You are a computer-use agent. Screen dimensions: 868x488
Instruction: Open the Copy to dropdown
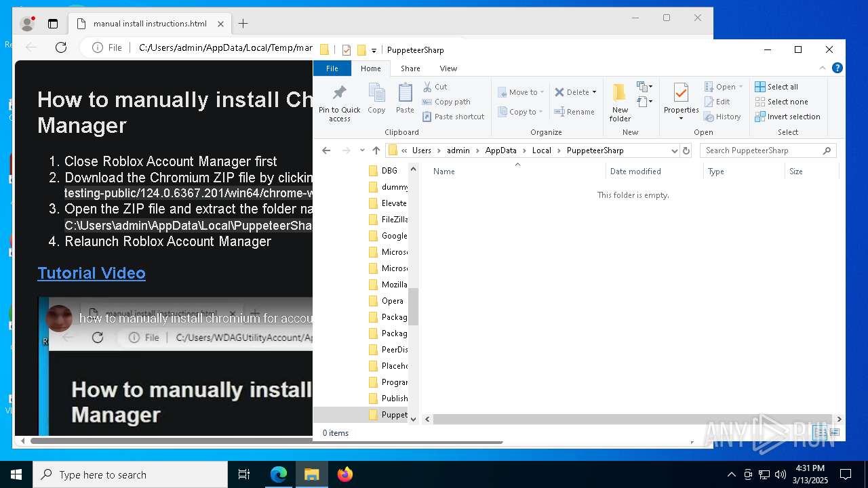521,112
